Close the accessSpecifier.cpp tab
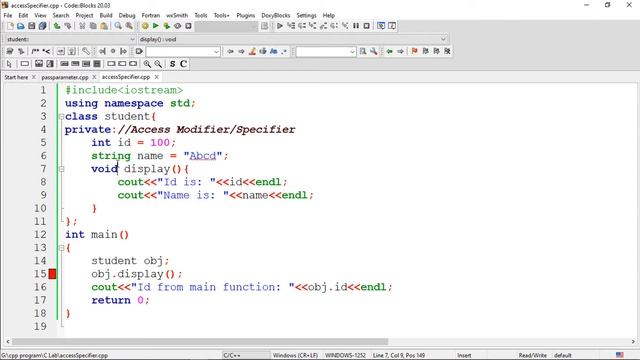 click(x=156, y=77)
